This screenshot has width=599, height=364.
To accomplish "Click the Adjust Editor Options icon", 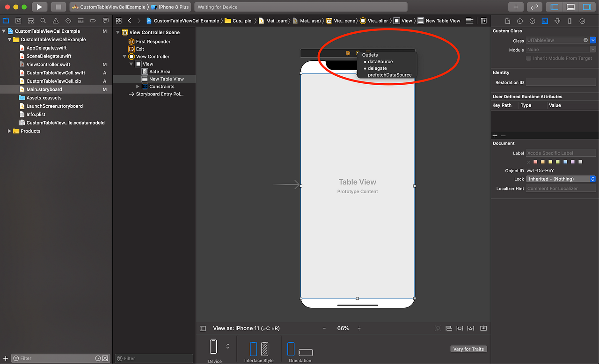I will (469, 21).
